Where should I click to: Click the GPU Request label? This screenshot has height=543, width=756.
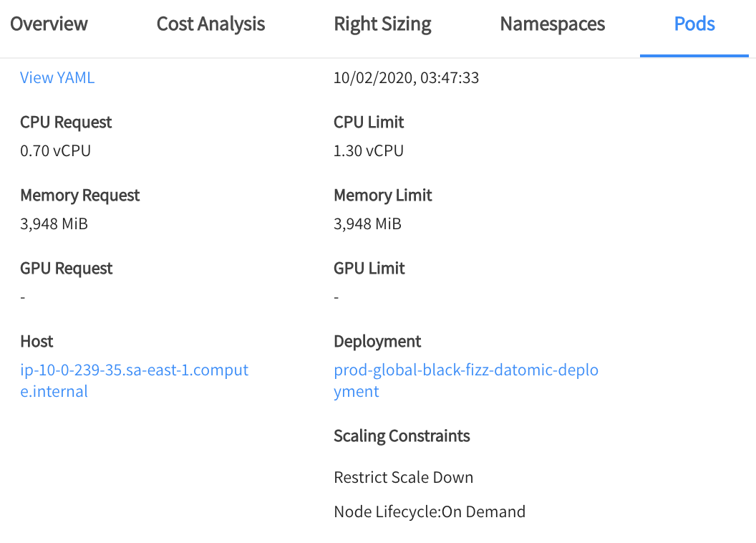point(67,269)
